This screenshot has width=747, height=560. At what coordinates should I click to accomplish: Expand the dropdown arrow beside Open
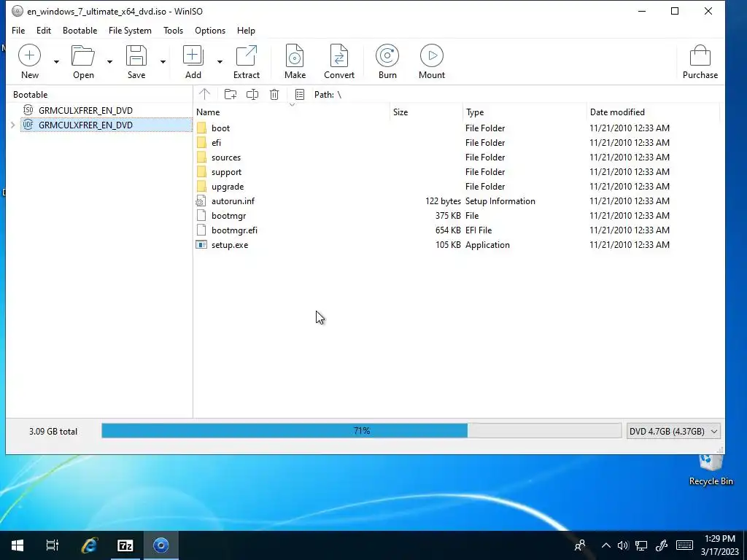[x=109, y=62]
